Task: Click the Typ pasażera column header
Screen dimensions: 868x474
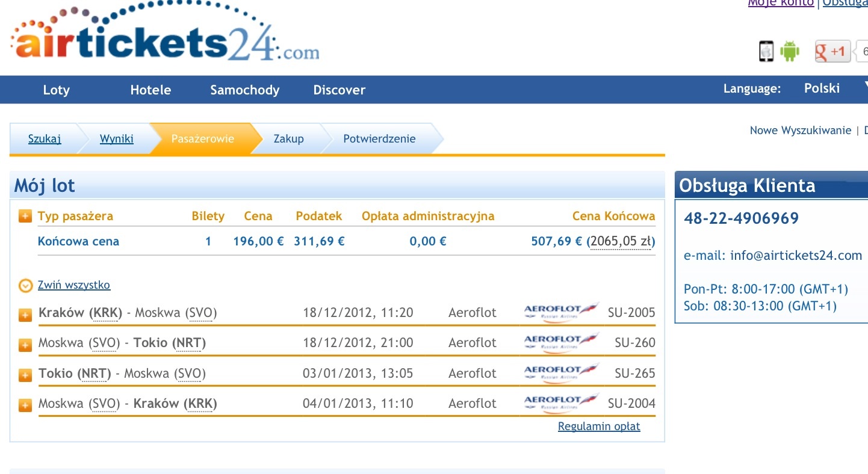Action: tap(75, 216)
